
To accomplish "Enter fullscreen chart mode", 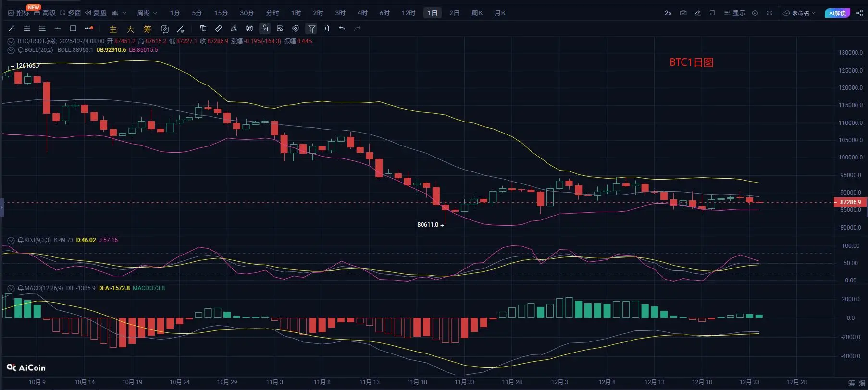I will click(x=769, y=13).
